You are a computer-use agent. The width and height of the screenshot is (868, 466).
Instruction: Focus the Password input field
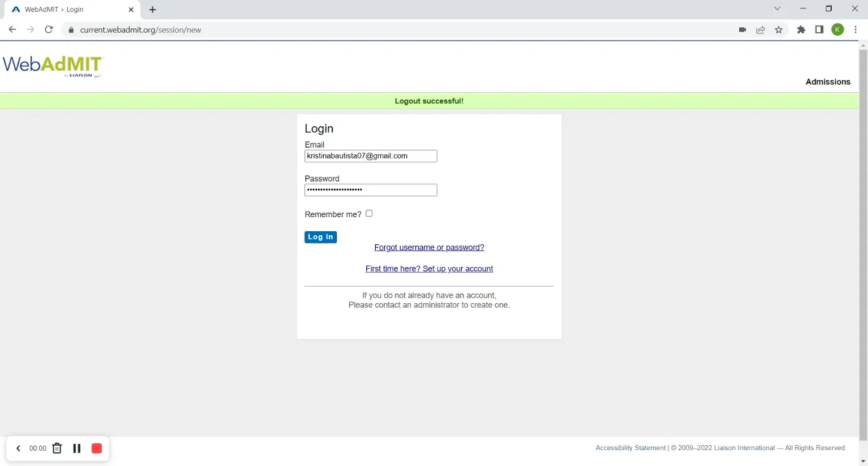click(371, 190)
